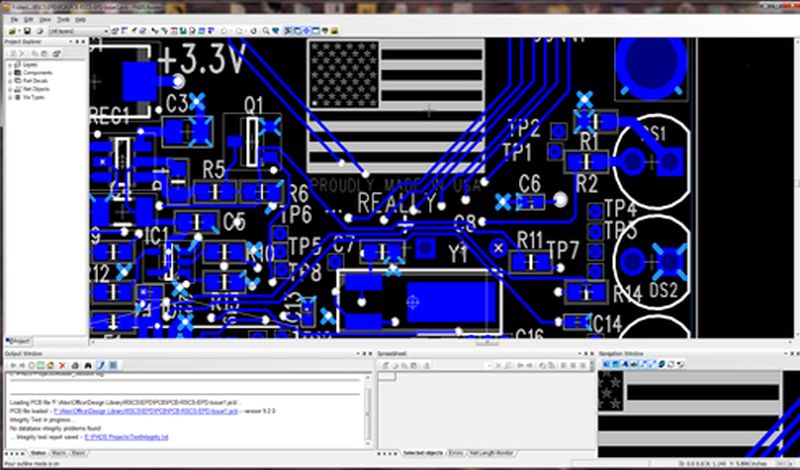Open the View menu
The image size is (800, 470).
[x=45, y=19]
